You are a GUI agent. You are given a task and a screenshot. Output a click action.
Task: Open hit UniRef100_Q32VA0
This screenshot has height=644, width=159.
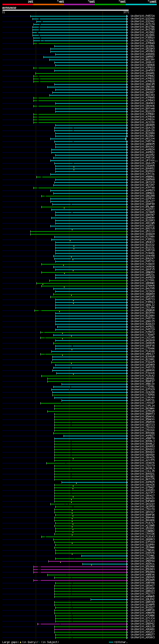(x=143, y=19)
